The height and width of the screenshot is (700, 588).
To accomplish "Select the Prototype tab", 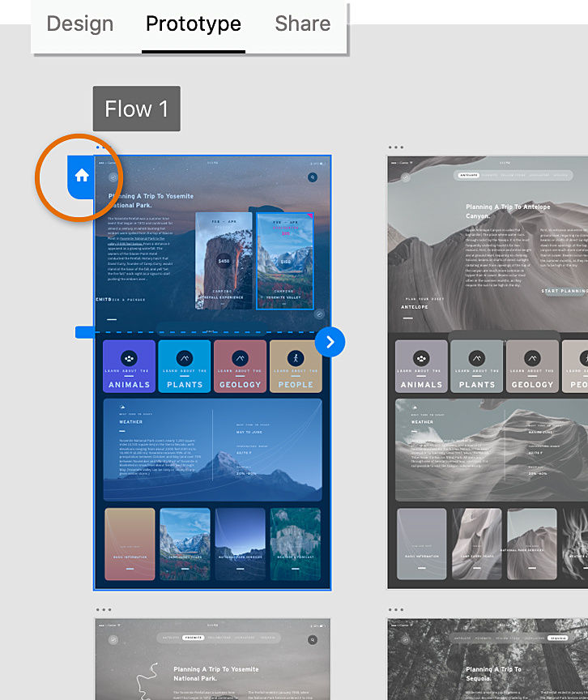I will pos(194,23).
